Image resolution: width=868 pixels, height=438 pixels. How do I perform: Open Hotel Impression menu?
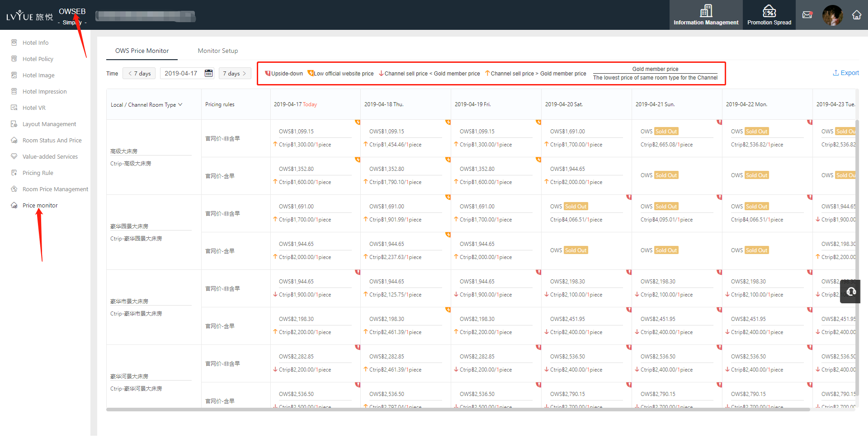45,91
